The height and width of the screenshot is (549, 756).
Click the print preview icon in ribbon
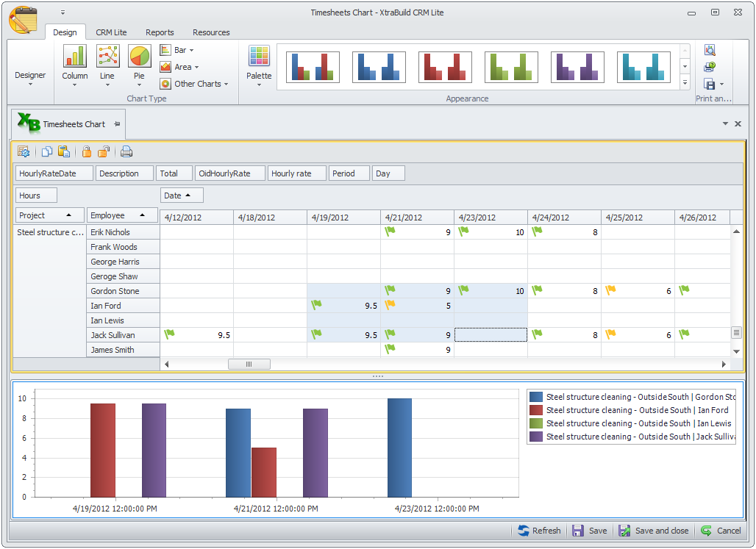coord(710,50)
